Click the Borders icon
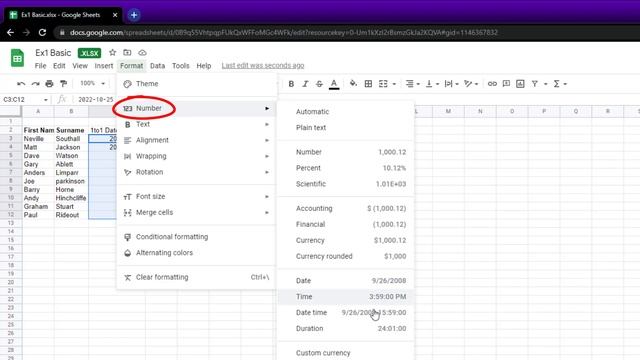This screenshot has width=640, height=360. [x=368, y=84]
